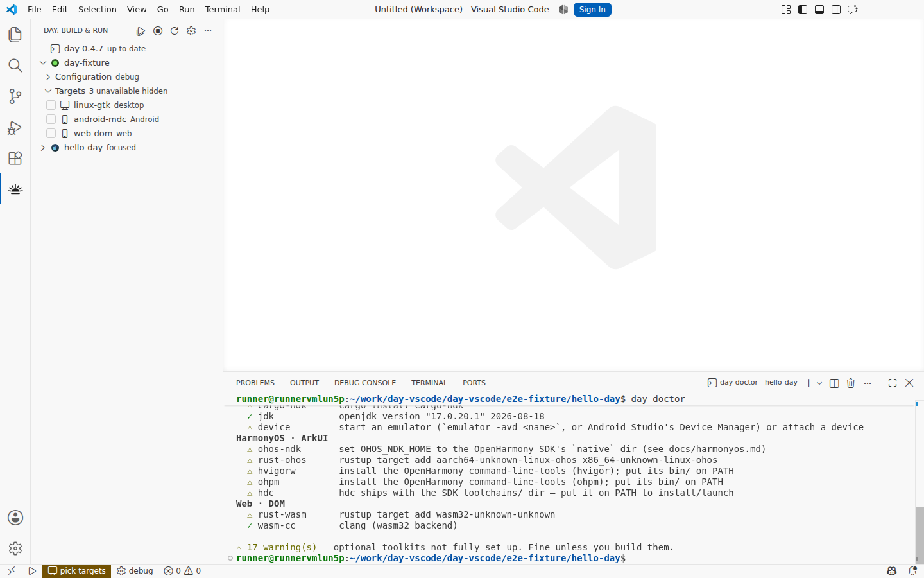Click the status bar run play icon
This screenshot has width=924, height=578.
tap(32, 571)
